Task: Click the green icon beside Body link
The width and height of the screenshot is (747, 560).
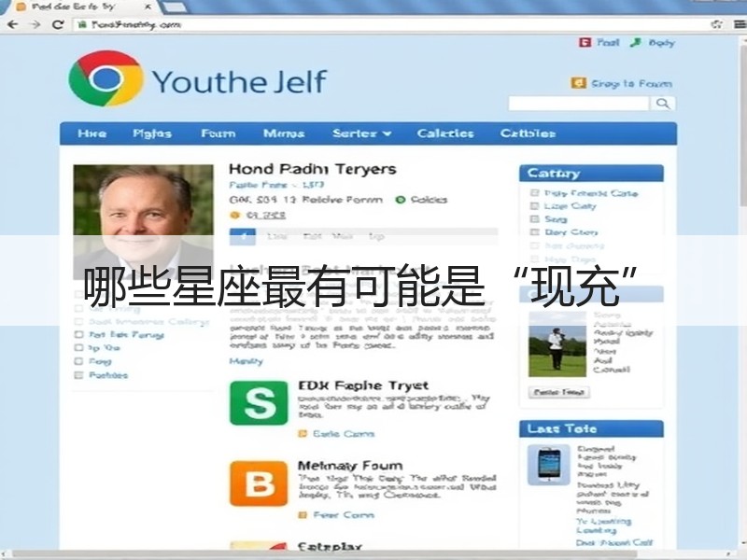Action: coord(636,42)
